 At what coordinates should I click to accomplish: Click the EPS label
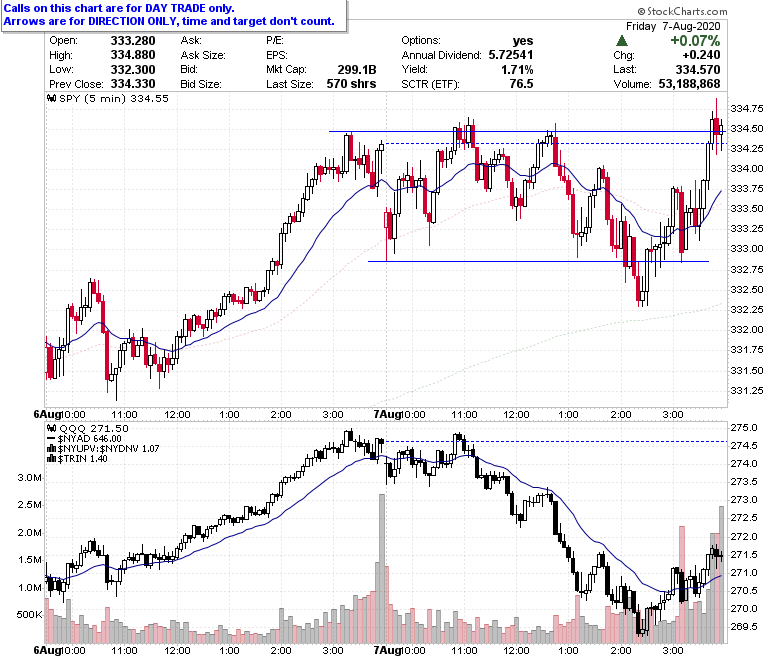277,55
